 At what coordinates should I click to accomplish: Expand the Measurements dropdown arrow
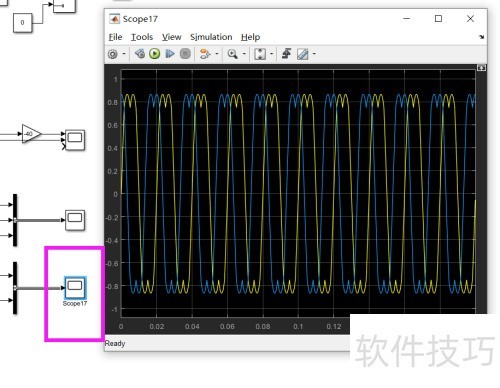tap(314, 54)
